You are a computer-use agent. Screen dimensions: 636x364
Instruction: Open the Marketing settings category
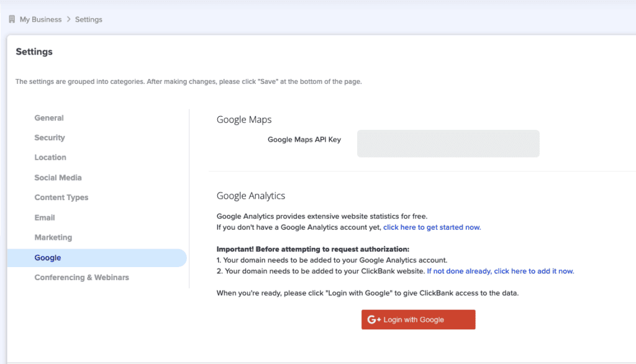[53, 237]
